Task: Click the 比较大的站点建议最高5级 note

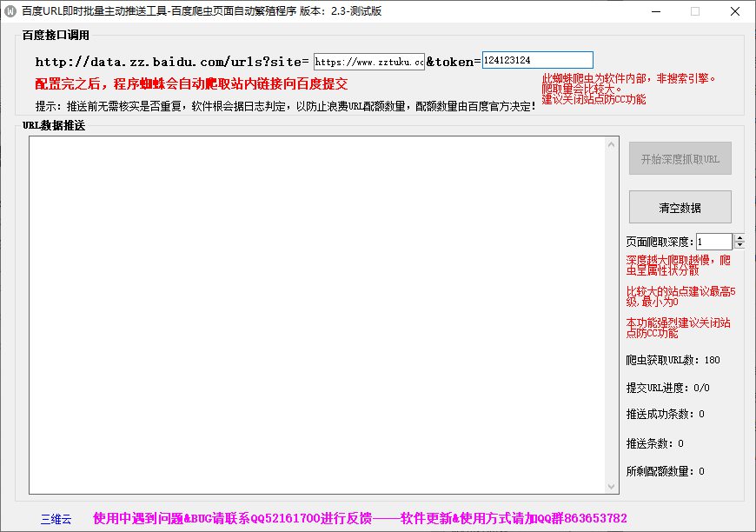Action: point(680,296)
